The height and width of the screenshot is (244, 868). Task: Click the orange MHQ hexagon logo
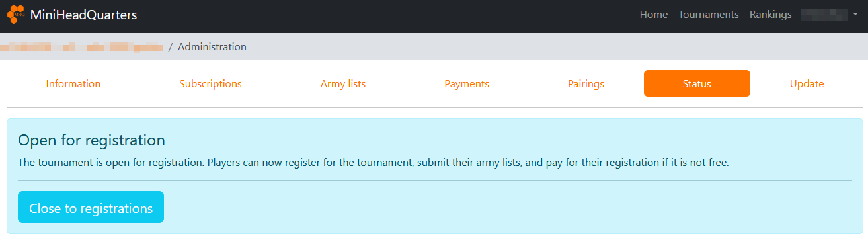point(17,14)
